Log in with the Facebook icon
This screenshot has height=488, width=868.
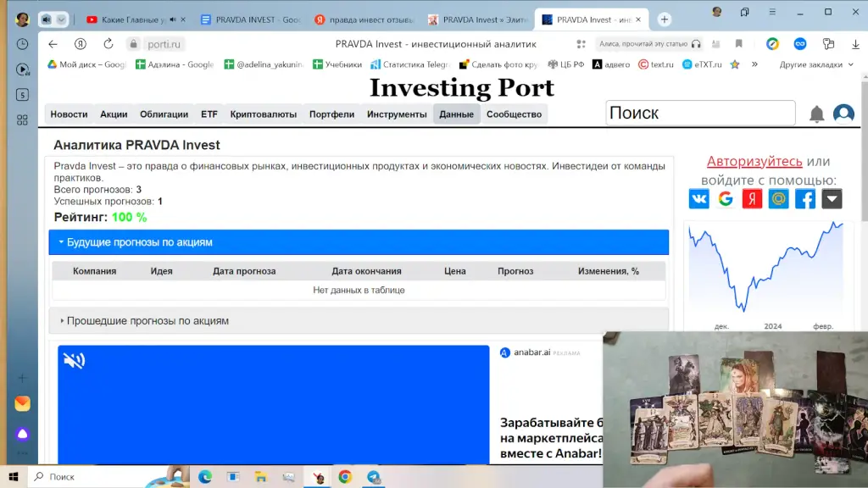805,198
